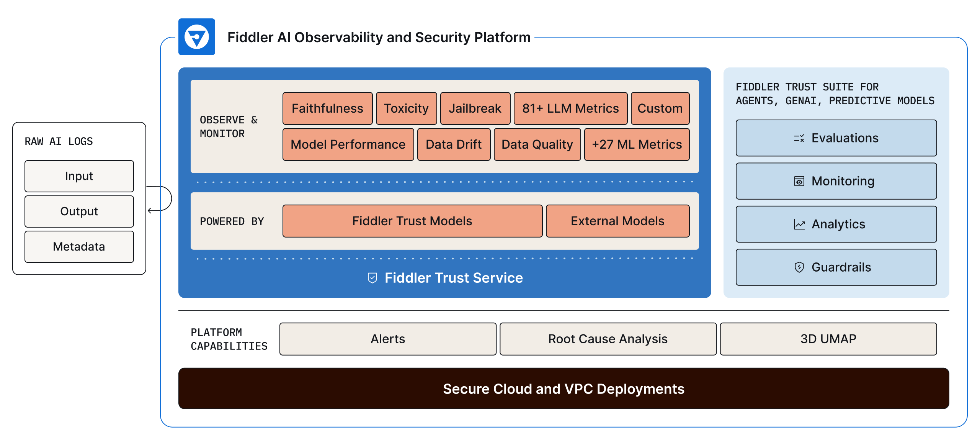Image resolution: width=980 pixels, height=446 pixels.
Task: Toggle the Toxicity metric
Action: [x=406, y=108]
